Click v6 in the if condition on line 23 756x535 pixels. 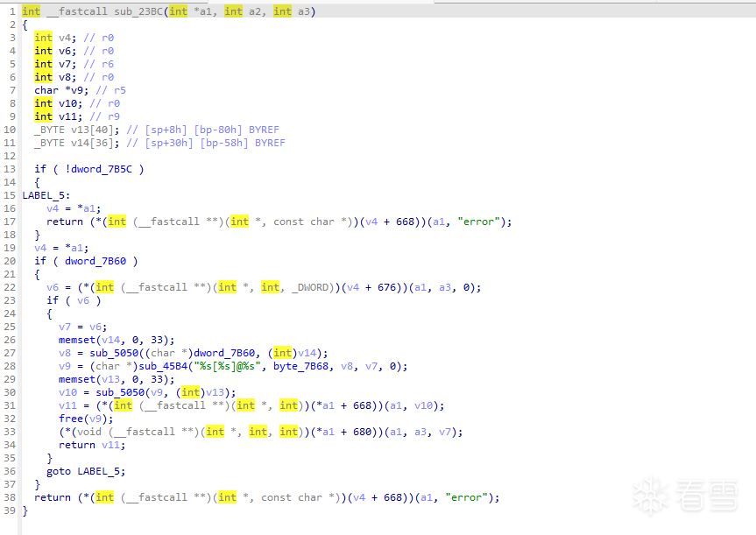pyautogui.click(x=83, y=300)
